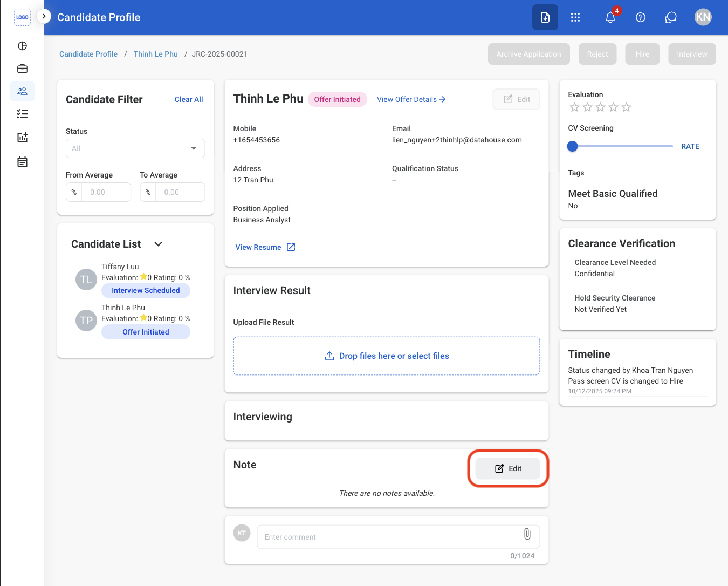Click the RATE button for CV Screening
This screenshot has height=586, width=728.
click(x=690, y=146)
